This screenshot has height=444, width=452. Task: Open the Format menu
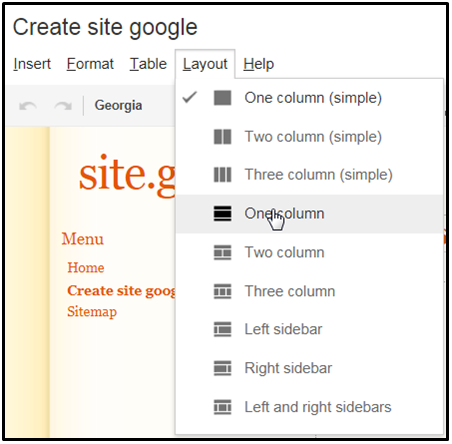point(90,64)
